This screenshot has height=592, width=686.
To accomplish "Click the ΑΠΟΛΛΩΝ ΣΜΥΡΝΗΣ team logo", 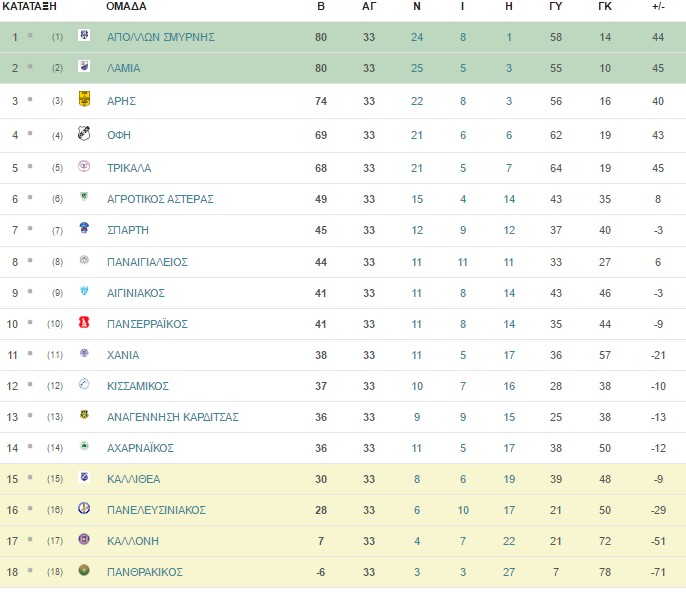I will (x=84, y=35).
